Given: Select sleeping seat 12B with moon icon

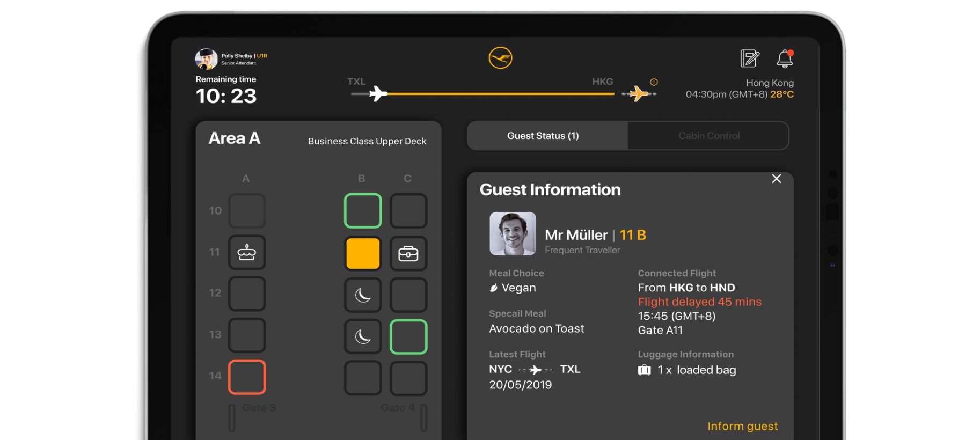Looking at the screenshot, I should click(x=363, y=295).
